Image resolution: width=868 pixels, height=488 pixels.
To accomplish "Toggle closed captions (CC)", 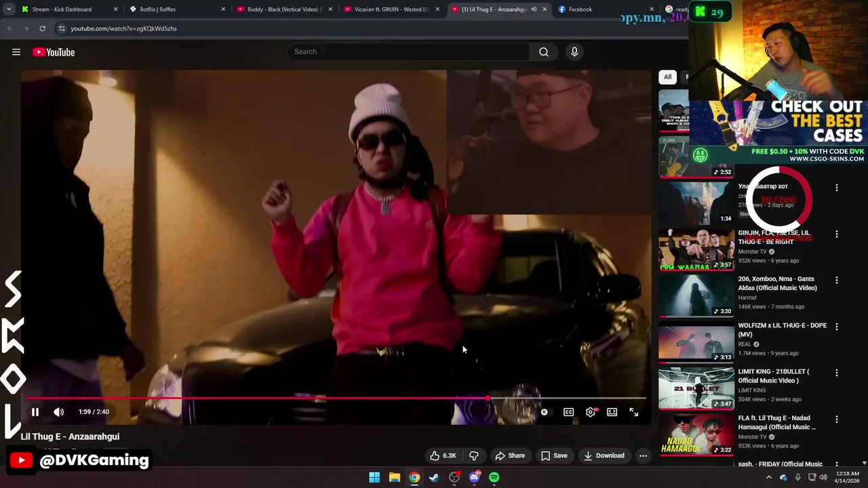I will pyautogui.click(x=568, y=411).
